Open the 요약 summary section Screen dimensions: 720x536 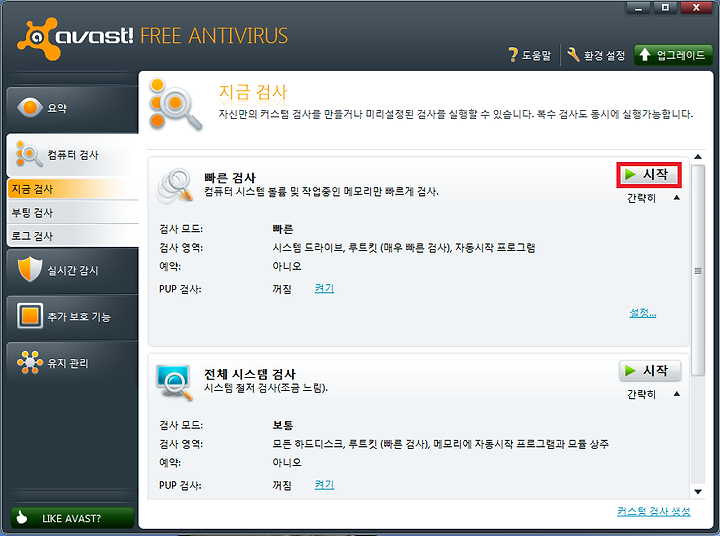pyautogui.click(x=73, y=108)
